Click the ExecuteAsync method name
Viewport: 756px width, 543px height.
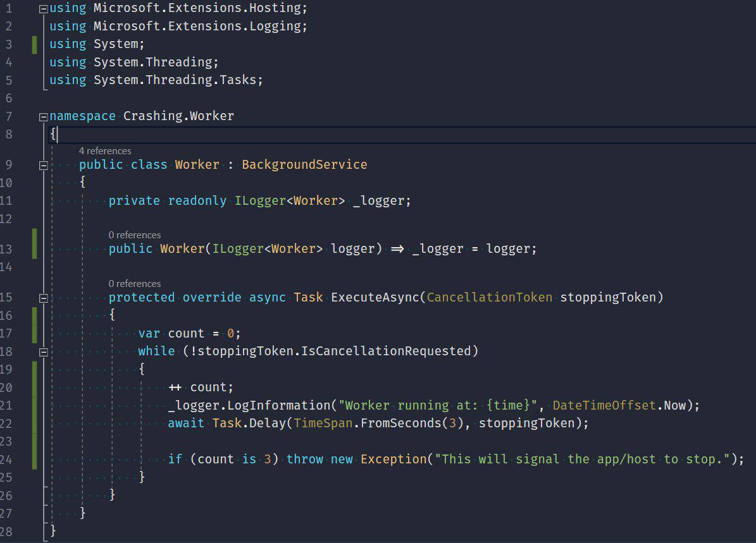(375, 297)
